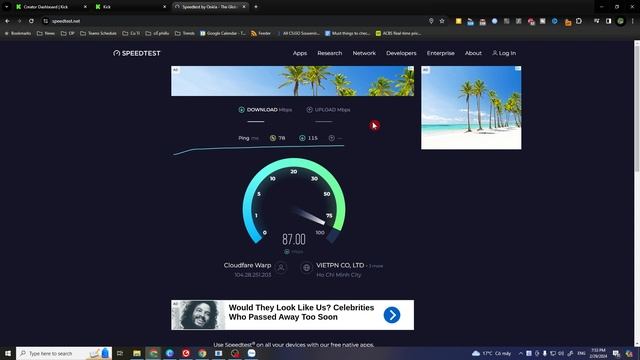Open the News bookmarks folder
Image resolution: width=640 pixels, height=360 pixels.
pyautogui.click(x=46, y=33)
